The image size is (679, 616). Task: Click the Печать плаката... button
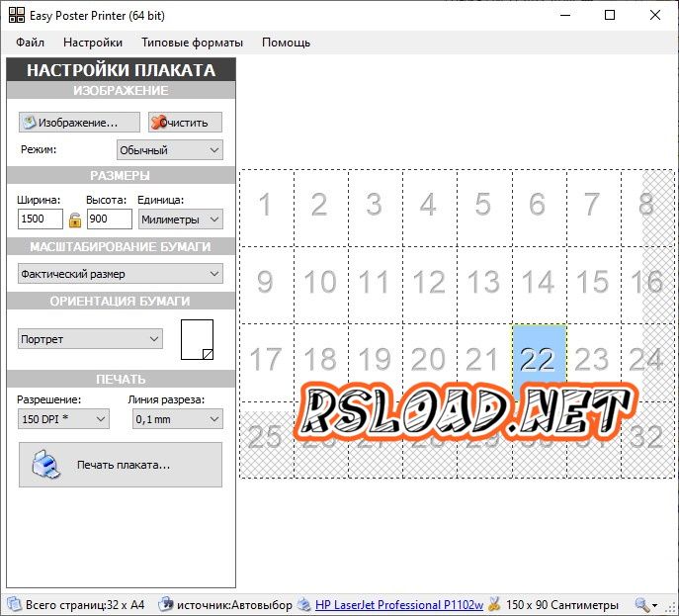121,465
